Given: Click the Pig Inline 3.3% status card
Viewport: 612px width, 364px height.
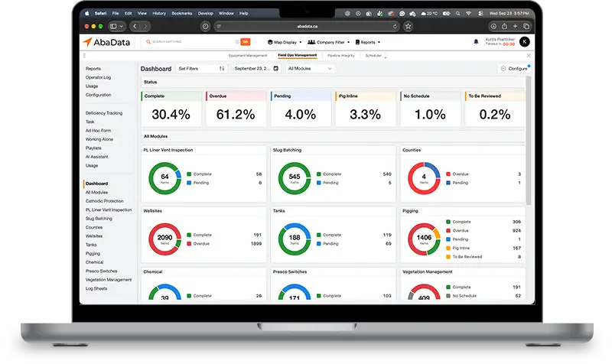Looking at the screenshot, I should (x=366, y=109).
